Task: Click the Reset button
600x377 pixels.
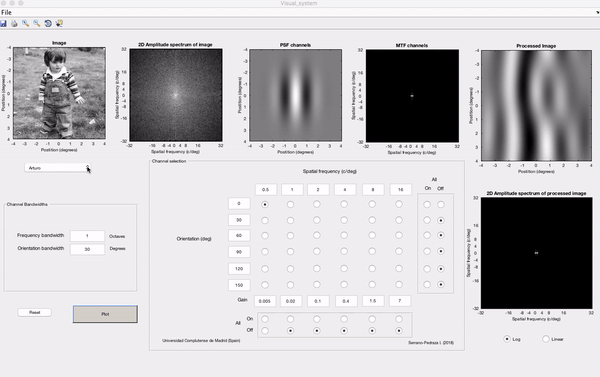Action: click(x=34, y=312)
